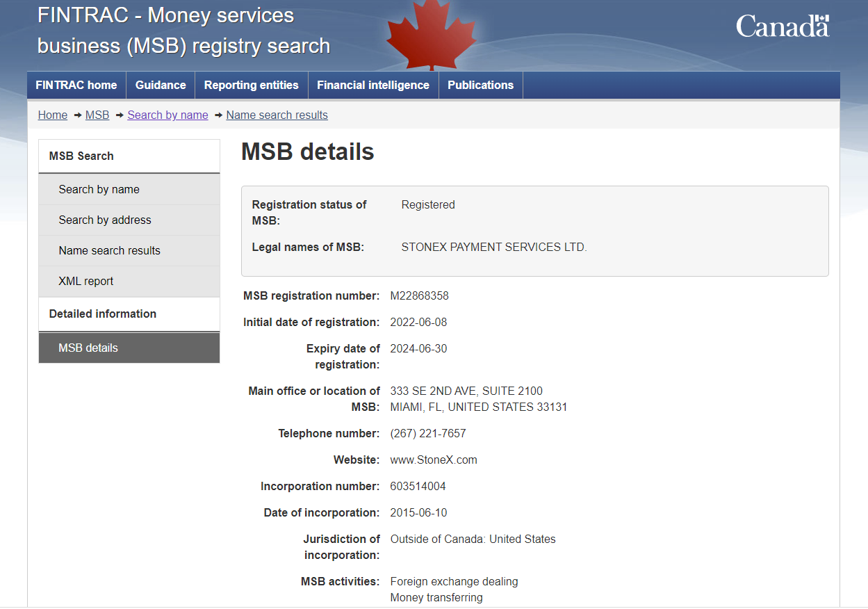Open the Reporting entities menu item
The width and height of the screenshot is (868, 609).
pos(252,85)
